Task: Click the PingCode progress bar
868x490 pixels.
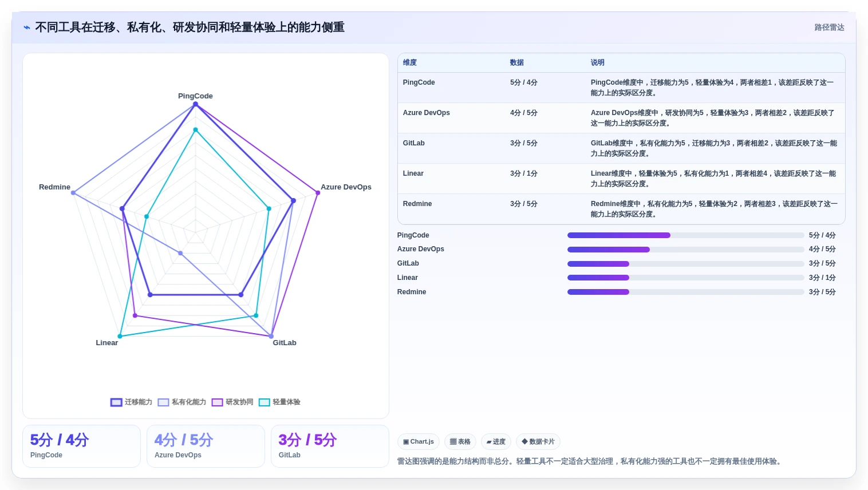Action: [x=686, y=235]
